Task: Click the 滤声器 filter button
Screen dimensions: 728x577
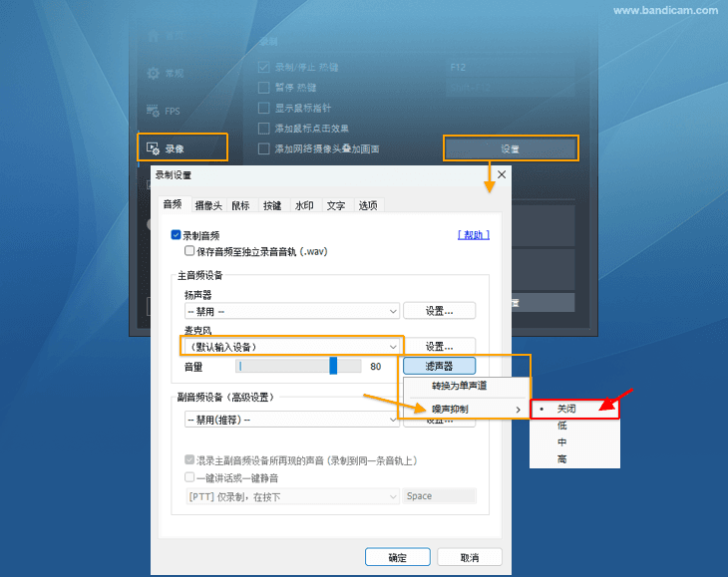Action: [x=439, y=366]
